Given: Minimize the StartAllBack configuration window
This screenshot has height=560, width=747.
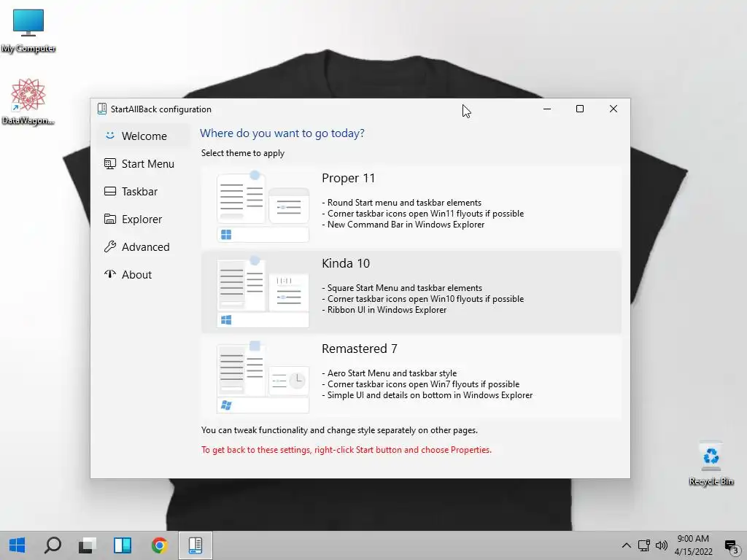Looking at the screenshot, I should click(x=547, y=109).
